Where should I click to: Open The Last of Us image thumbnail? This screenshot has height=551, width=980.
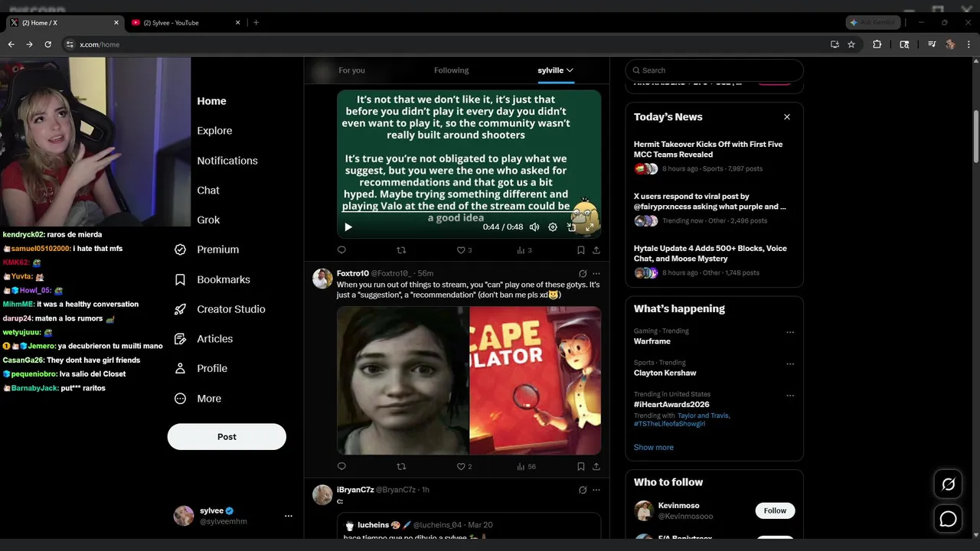pyautogui.click(x=403, y=380)
